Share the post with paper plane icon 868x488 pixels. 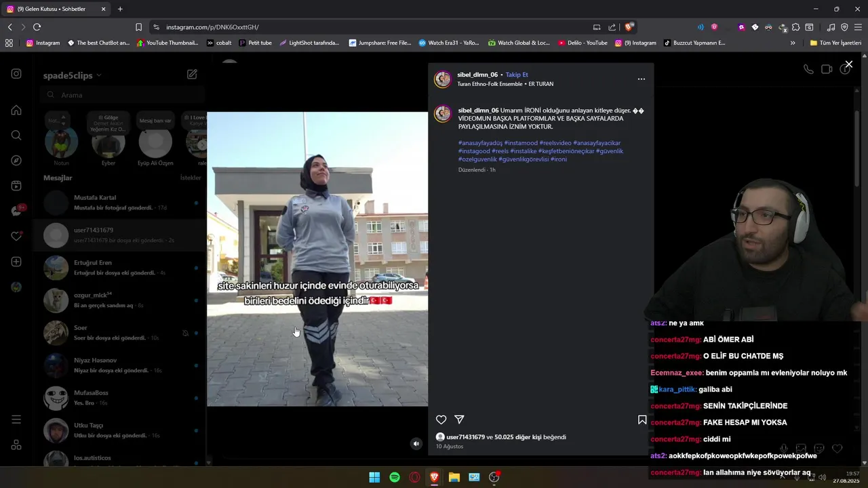pos(459,420)
